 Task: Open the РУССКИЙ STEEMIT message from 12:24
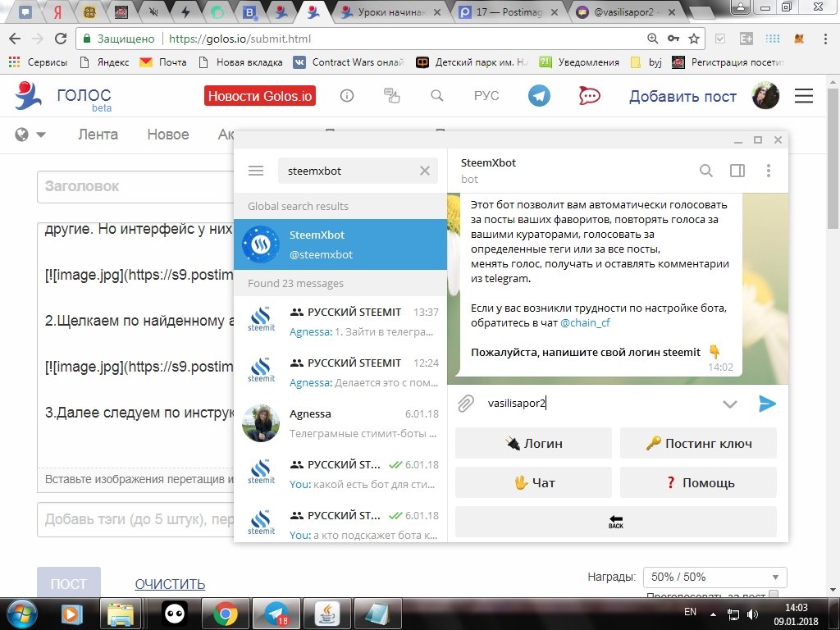coord(340,372)
